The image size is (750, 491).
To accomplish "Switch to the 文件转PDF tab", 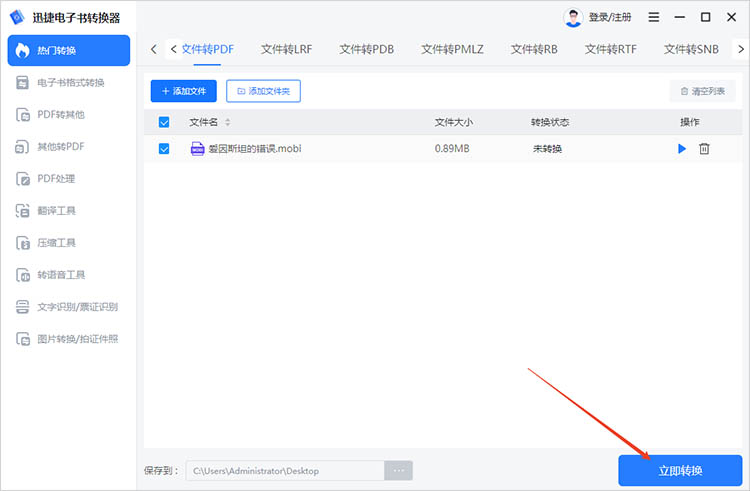I will (208, 49).
